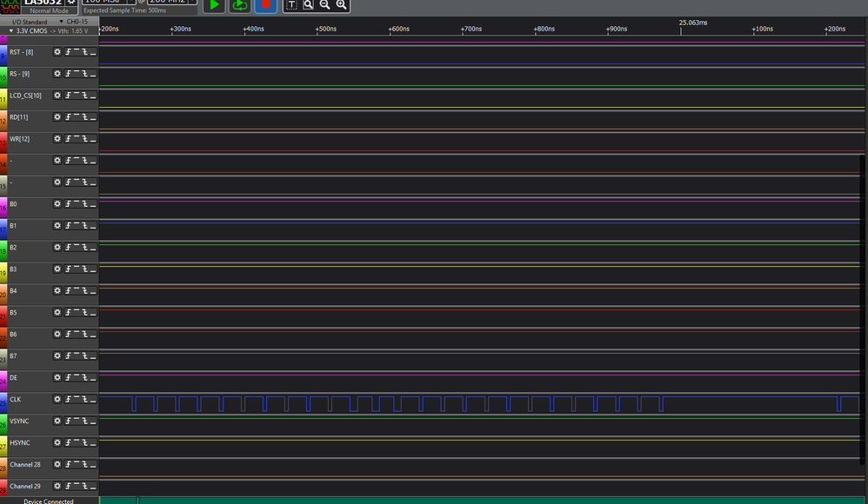The width and height of the screenshot is (868, 504).
Task: Open the sample depth MSa dropdown arrow
Action: pos(131,2)
